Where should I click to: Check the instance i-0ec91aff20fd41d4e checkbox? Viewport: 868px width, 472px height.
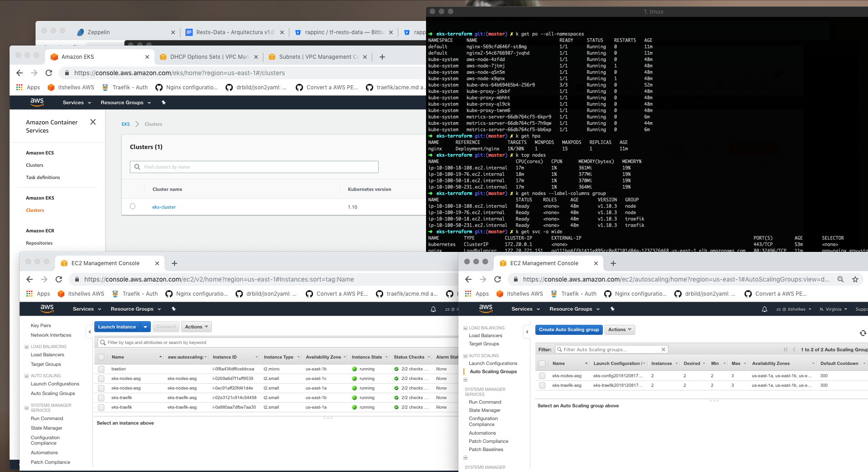tap(101, 388)
